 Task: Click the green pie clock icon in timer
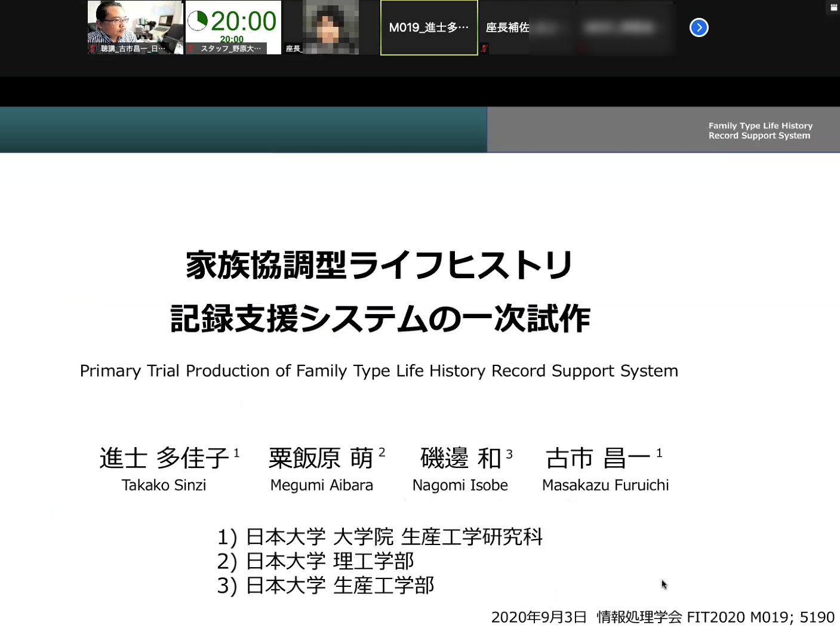point(198,21)
